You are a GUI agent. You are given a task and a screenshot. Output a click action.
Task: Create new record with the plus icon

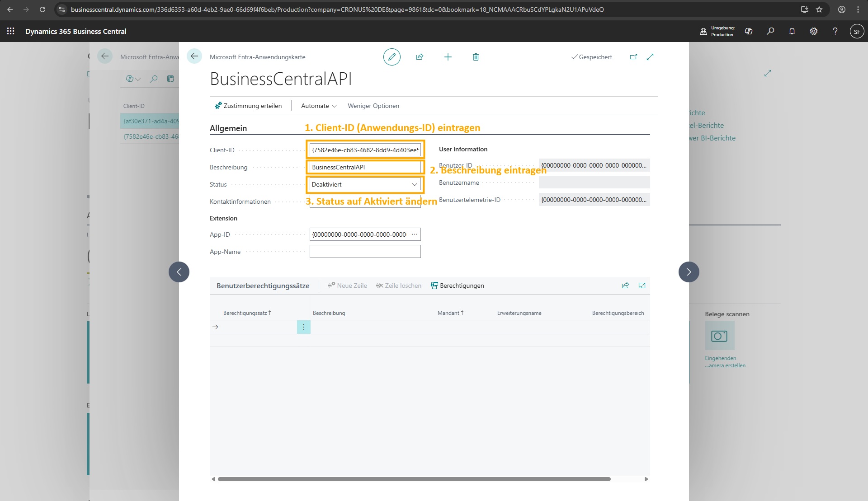(448, 57)
